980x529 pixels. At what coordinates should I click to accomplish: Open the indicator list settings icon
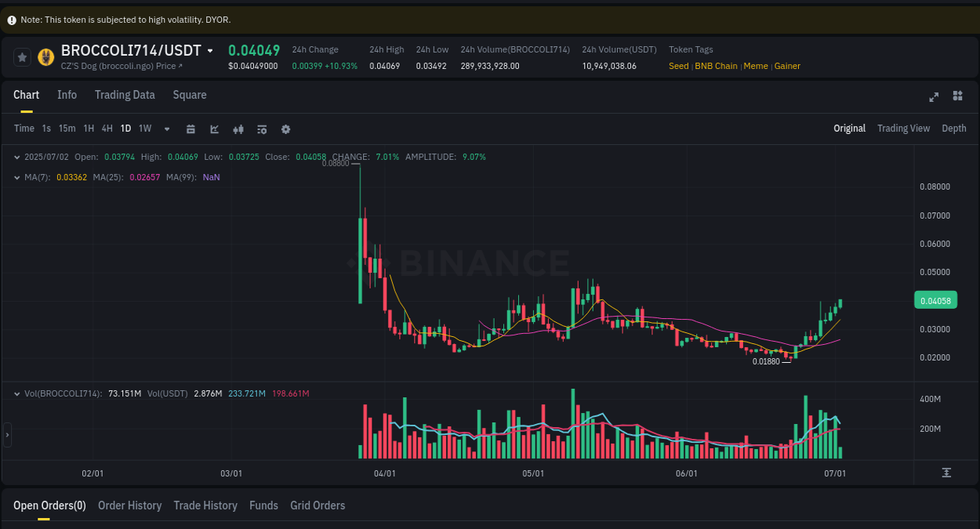(x=262, y=129)
